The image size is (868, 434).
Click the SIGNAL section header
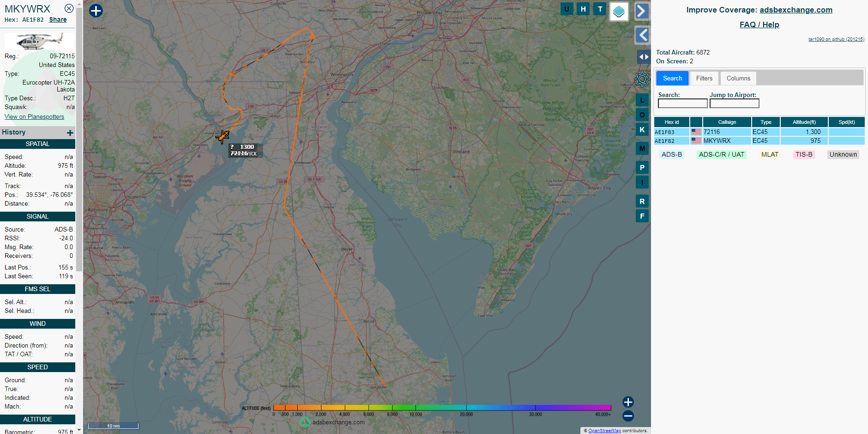pyautogui.click(x=37, y=217)
